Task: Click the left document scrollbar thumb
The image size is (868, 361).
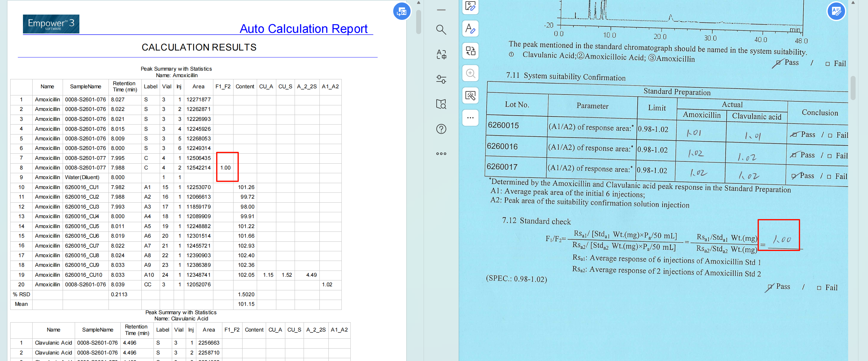Action: pos(419,22)
